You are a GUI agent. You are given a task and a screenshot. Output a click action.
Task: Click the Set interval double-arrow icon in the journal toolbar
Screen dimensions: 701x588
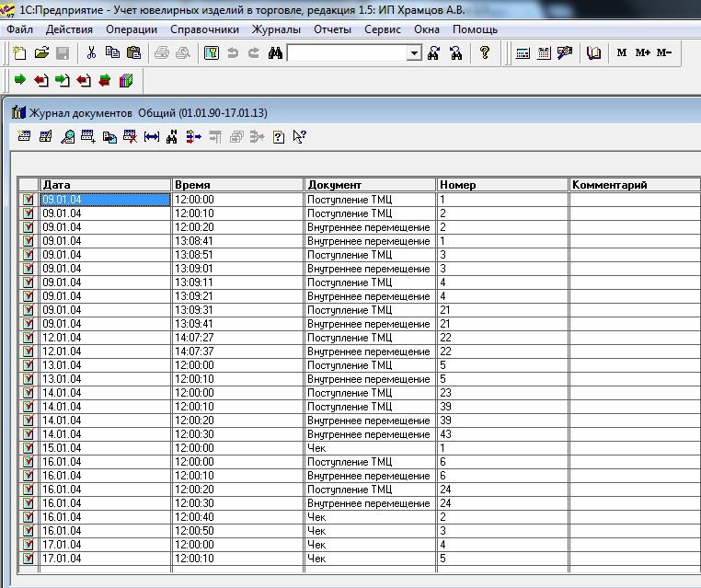tap(152, 136)
